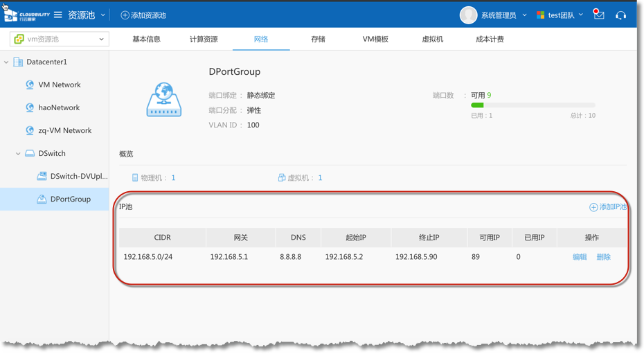Switch to the 存储 tab
This screenshot has width=644, height=354.
318,39
